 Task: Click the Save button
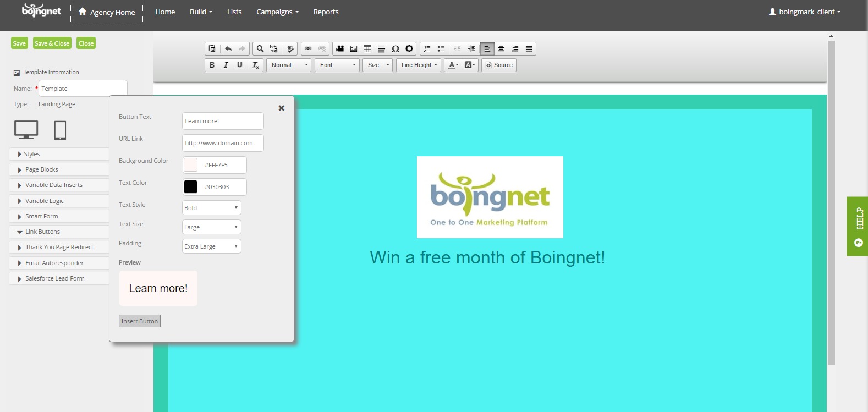point(19,43)
